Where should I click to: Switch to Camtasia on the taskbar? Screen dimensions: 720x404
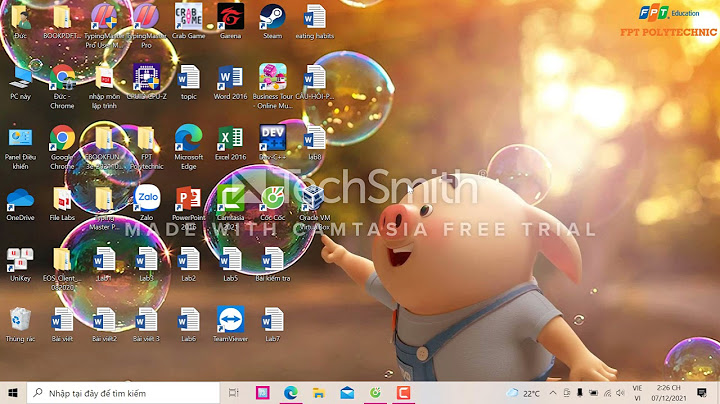[403, 393]
